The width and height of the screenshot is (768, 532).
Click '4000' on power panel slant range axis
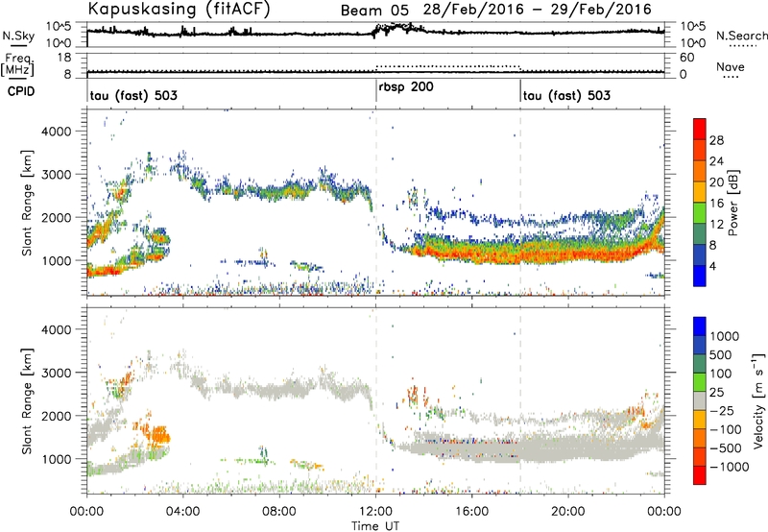coord(57,132)
